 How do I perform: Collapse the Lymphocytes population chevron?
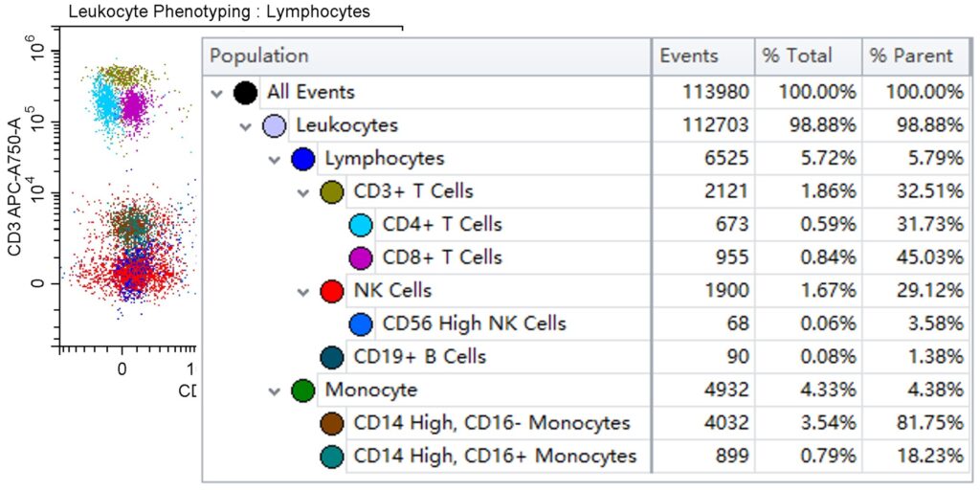click(x=276, y=160)
